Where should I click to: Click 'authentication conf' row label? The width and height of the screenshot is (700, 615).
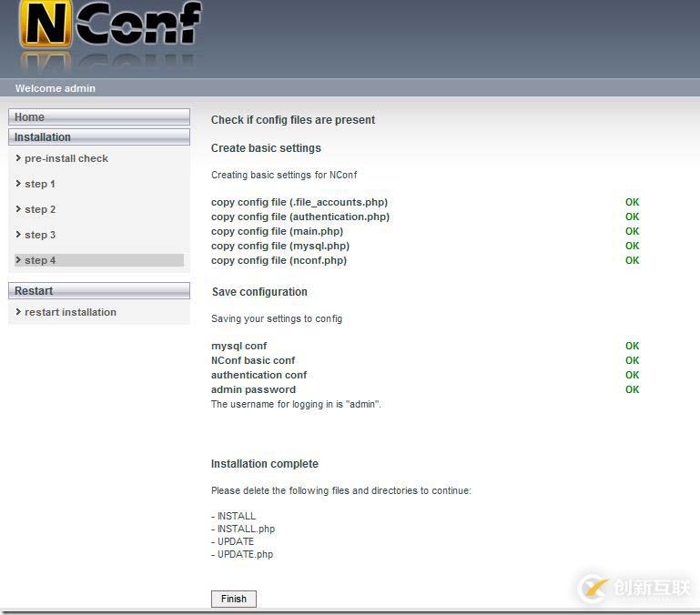click(259, 375)
